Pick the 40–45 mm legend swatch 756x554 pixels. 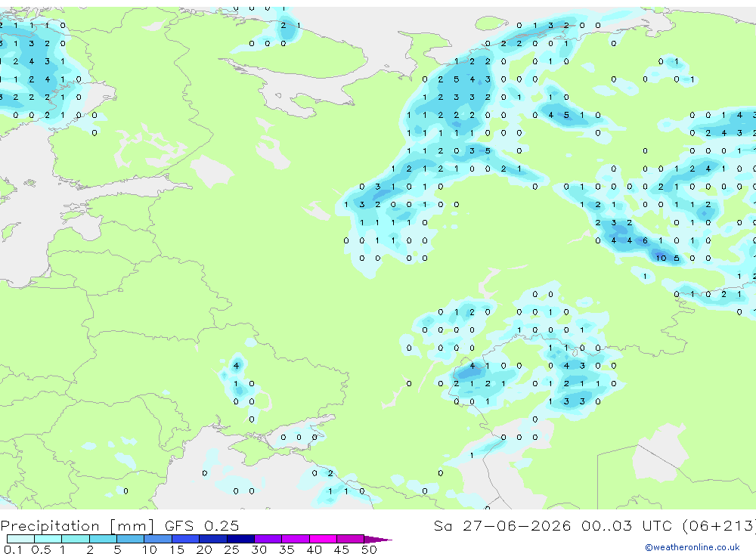323,539
